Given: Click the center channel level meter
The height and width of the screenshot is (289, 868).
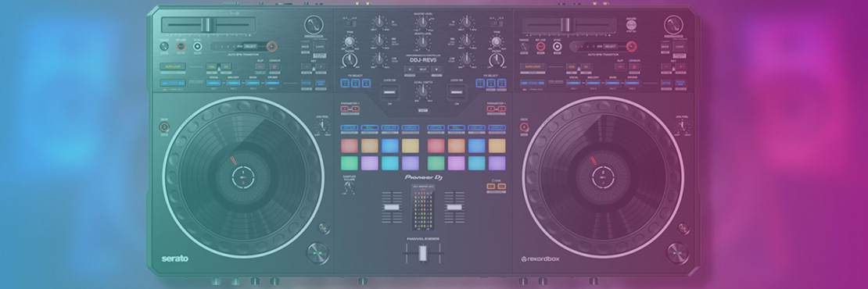Looking at the screenshot, I should coord(423,207).
